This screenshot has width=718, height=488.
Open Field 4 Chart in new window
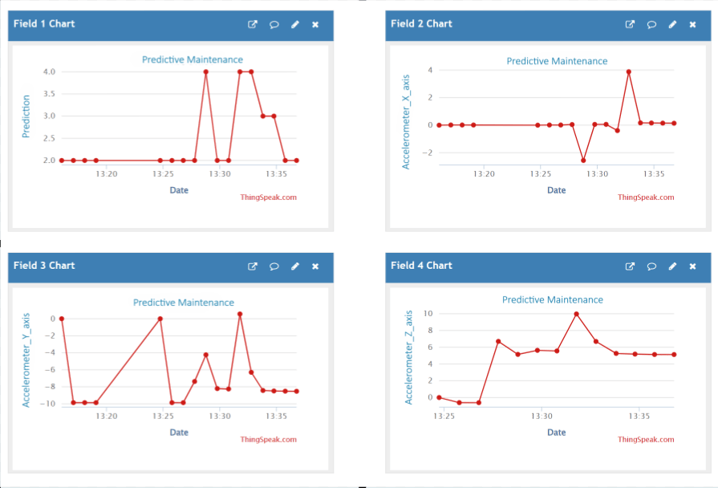click(x=630, y=266)
